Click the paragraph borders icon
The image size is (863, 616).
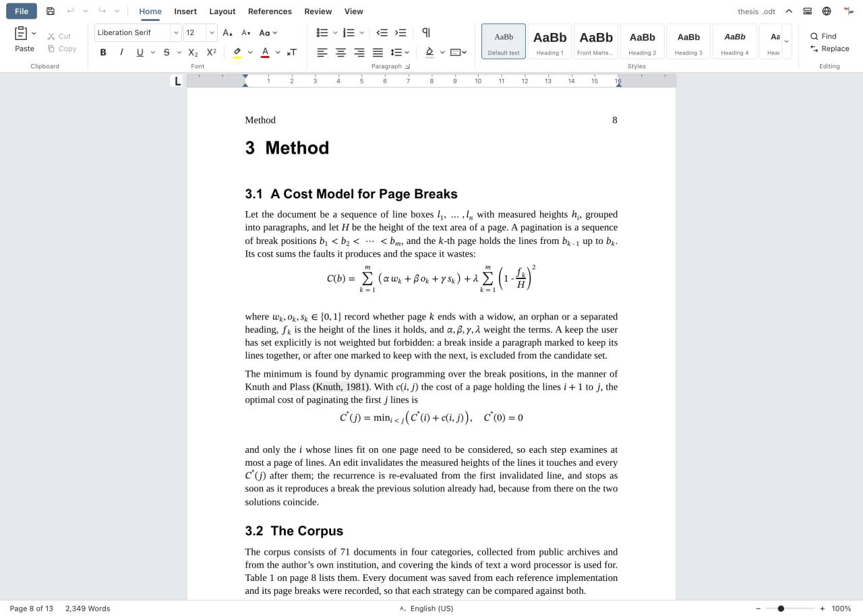point(456,52)
